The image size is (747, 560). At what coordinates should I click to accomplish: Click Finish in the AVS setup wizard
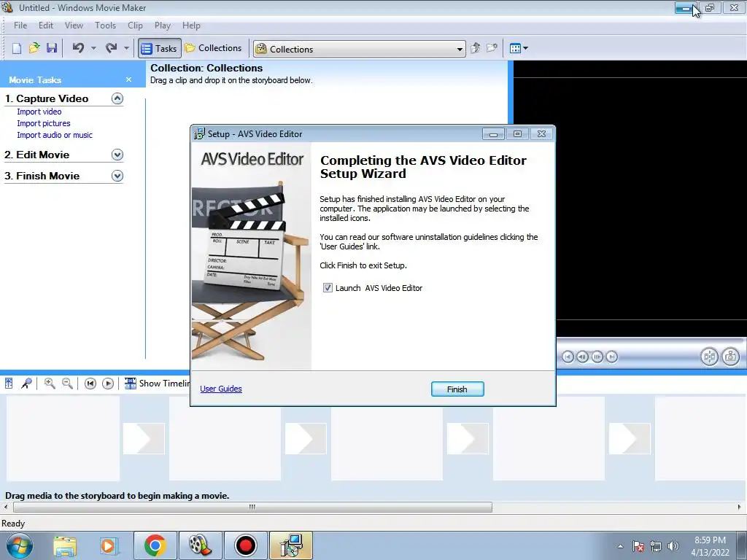point(457,389)
